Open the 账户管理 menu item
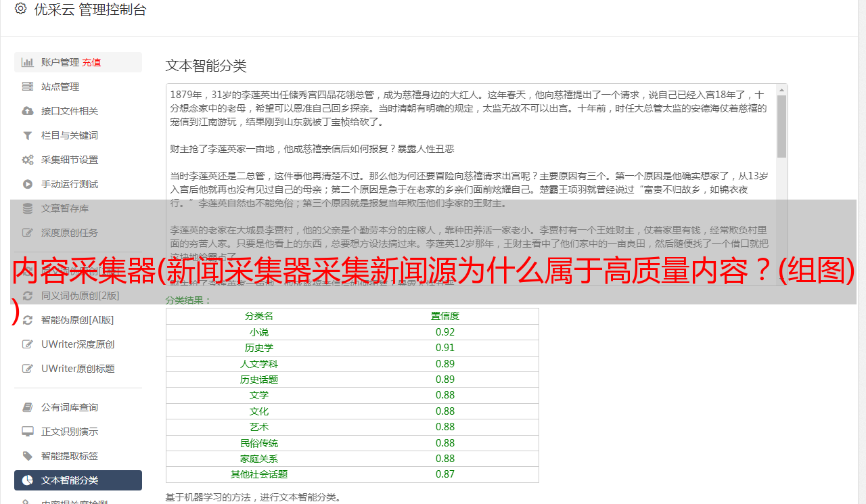Viewport: 866px width, 504px height. (78, 62)
